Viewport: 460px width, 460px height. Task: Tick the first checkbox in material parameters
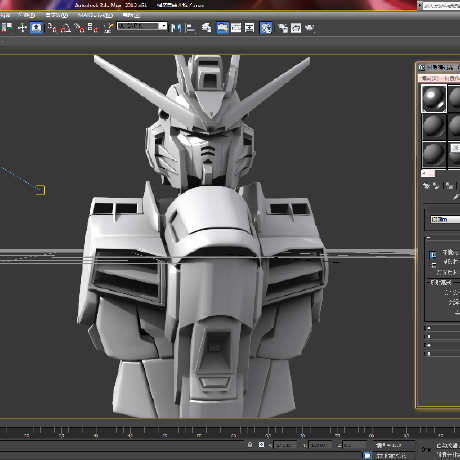click(433, 255)
